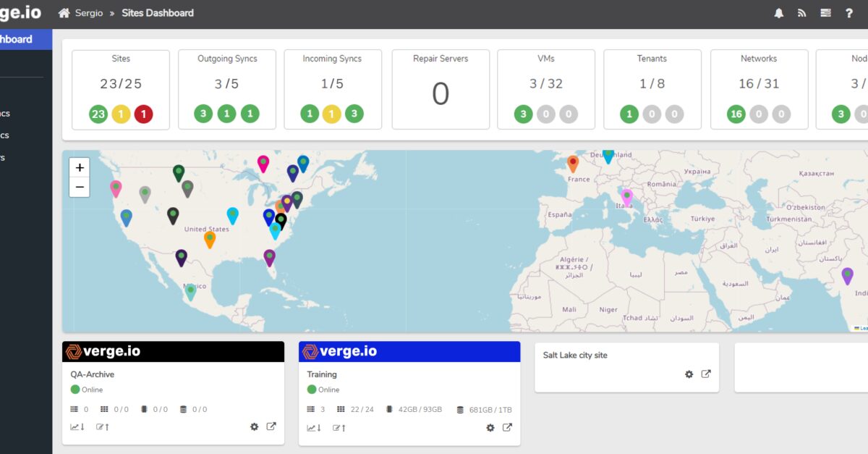
Task: Open the servers icon in the top bar
Action: [825, 12]
